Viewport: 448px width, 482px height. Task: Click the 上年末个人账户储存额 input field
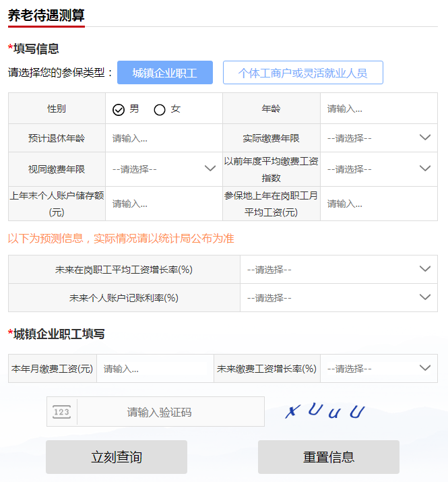click(x=163, y=204)
